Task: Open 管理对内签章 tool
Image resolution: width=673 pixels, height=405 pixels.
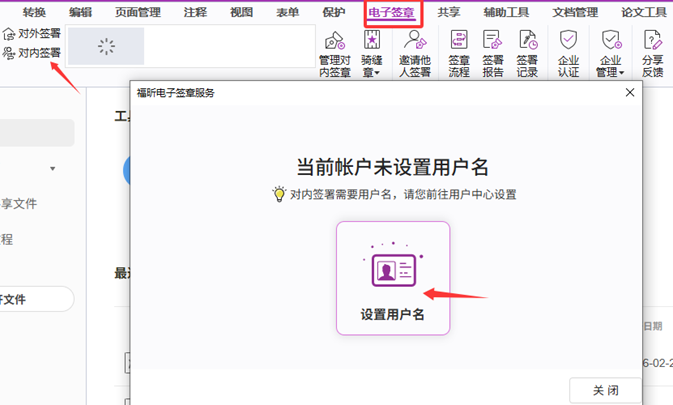Action: [334, 54]
